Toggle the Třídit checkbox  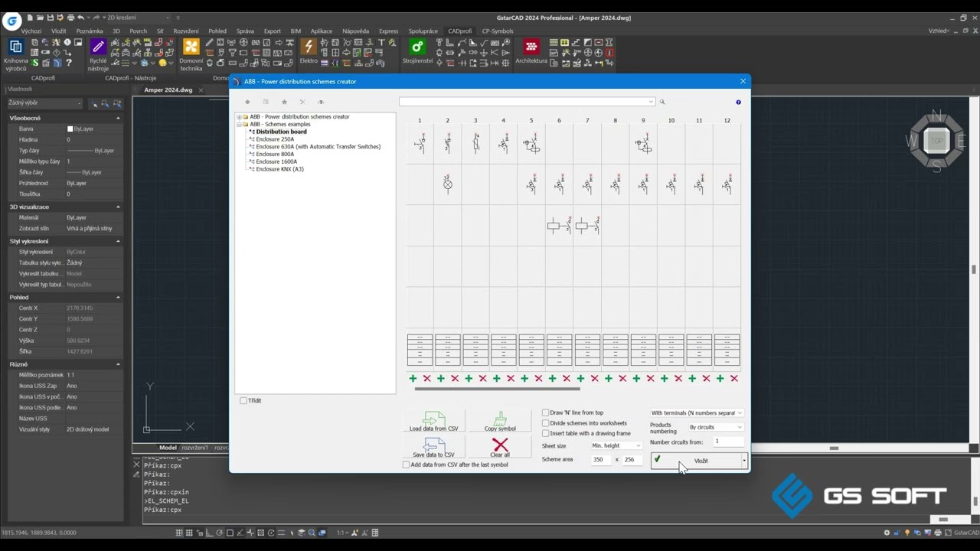tap(243, 400)
